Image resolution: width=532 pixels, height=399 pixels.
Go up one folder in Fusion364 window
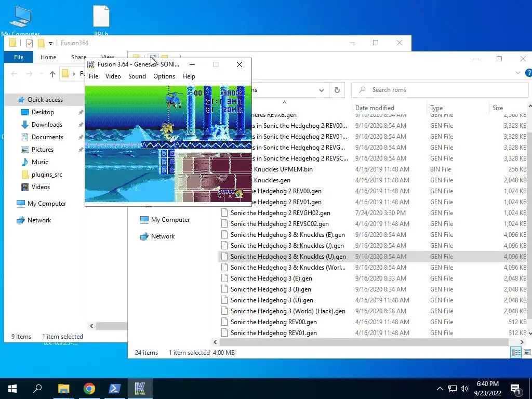(52, 74)
